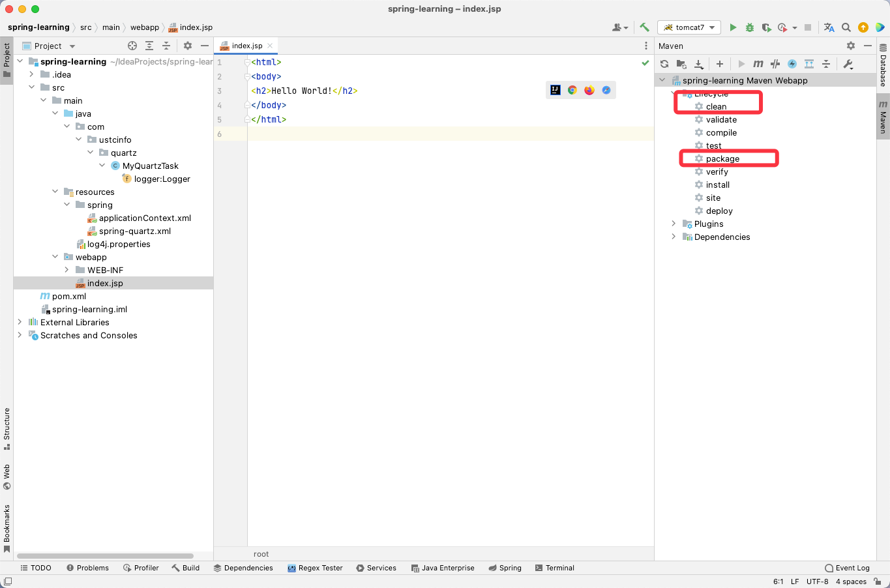The image size is (890, 588).
Task: Click the orange IDE update arrow icon
Action: [x=863, y=27]
